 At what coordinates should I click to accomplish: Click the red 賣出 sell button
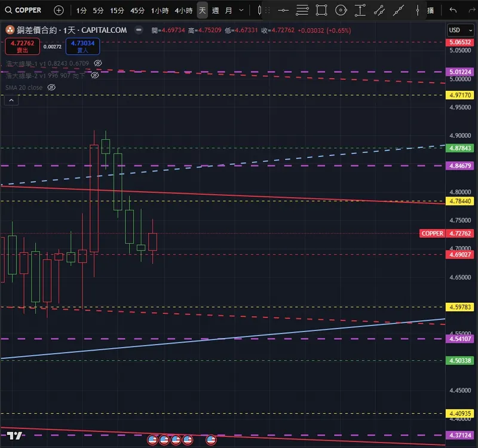tap(22, 47)
